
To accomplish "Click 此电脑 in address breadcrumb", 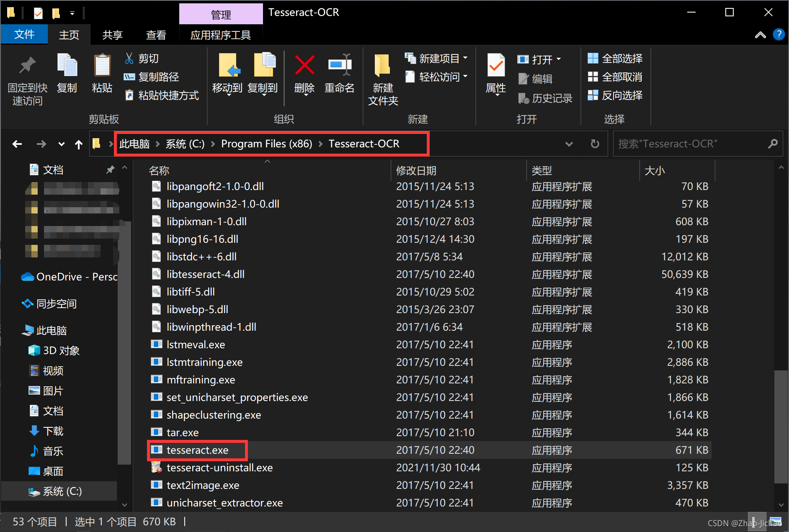I will [134, 144].
